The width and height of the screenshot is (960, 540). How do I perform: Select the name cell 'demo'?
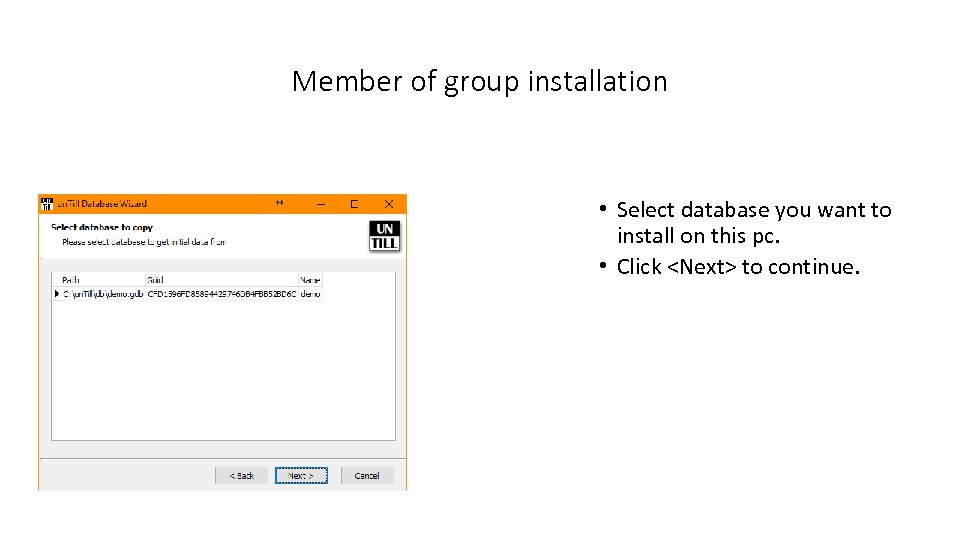tap(310, 294)
